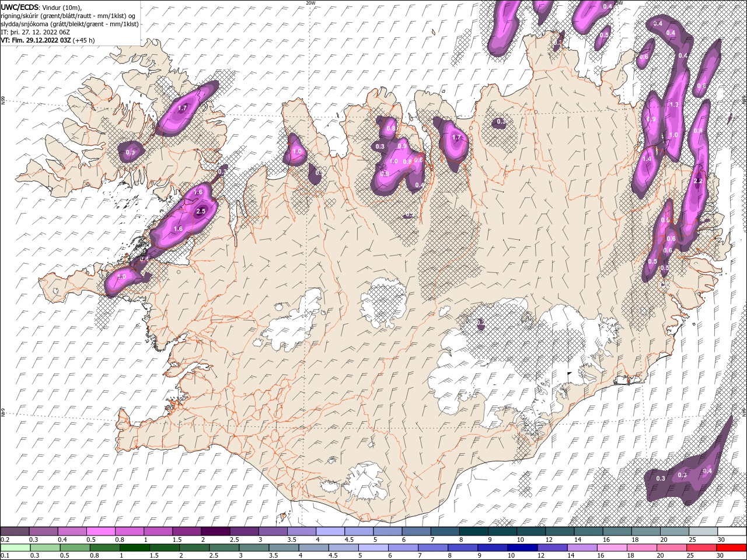Click the '0.2' label on upper legend
747x560 pixels.
click(5, 540)
